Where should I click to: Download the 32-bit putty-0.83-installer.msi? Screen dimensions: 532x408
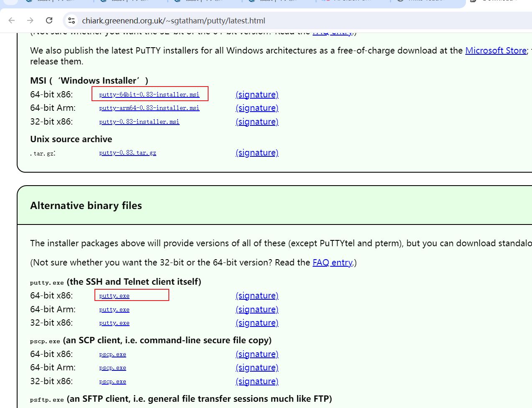click(139, 122)
